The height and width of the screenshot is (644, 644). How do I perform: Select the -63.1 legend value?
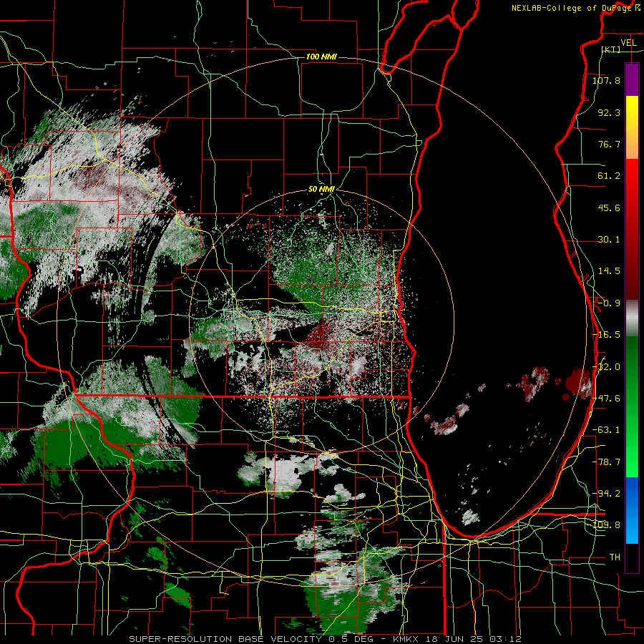pyautogui.click(x=606, y=429)
